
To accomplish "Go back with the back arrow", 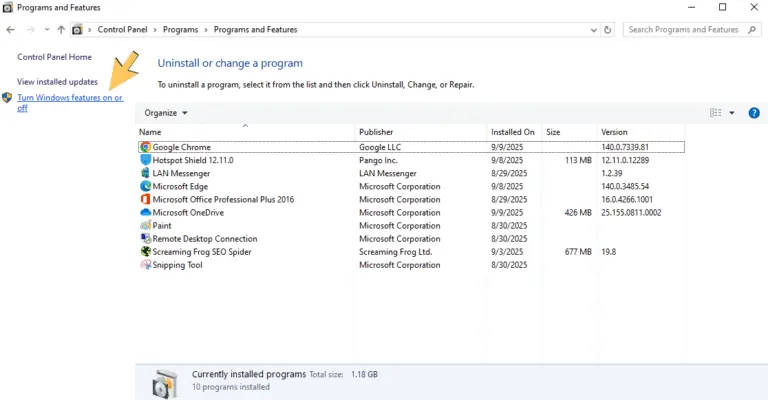I will point(10,30).
